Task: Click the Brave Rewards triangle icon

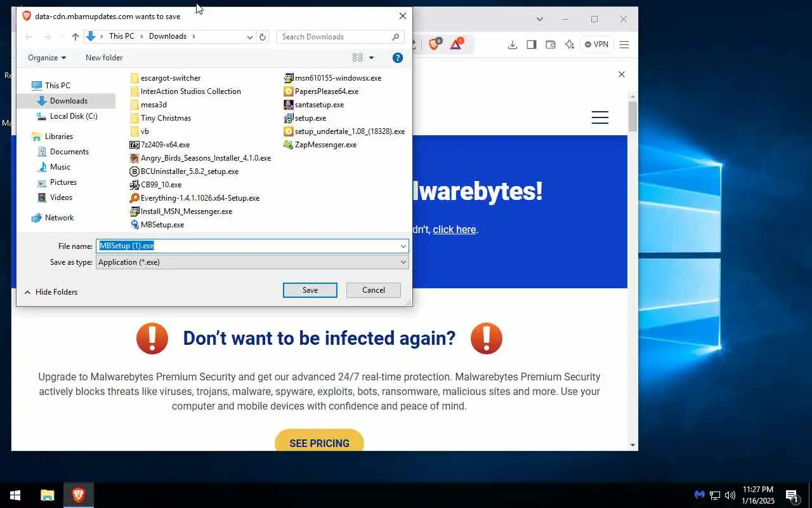Action: point(457,44)
